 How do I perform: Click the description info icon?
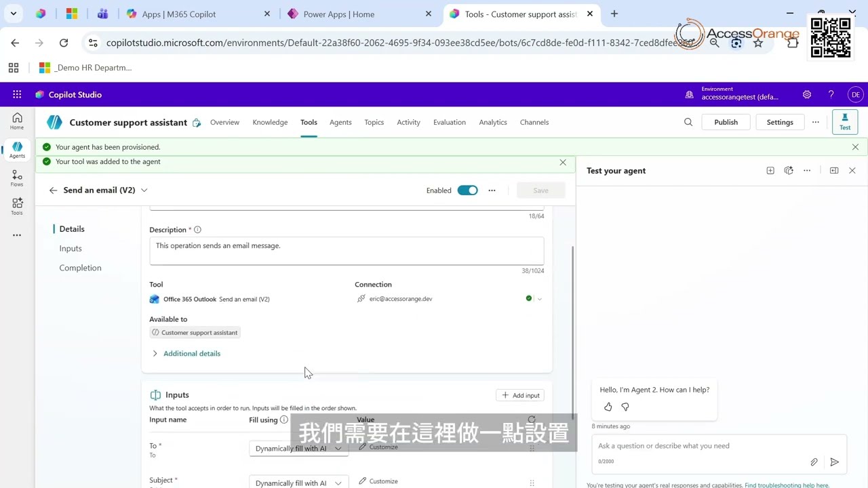click(x=197, y=230)
